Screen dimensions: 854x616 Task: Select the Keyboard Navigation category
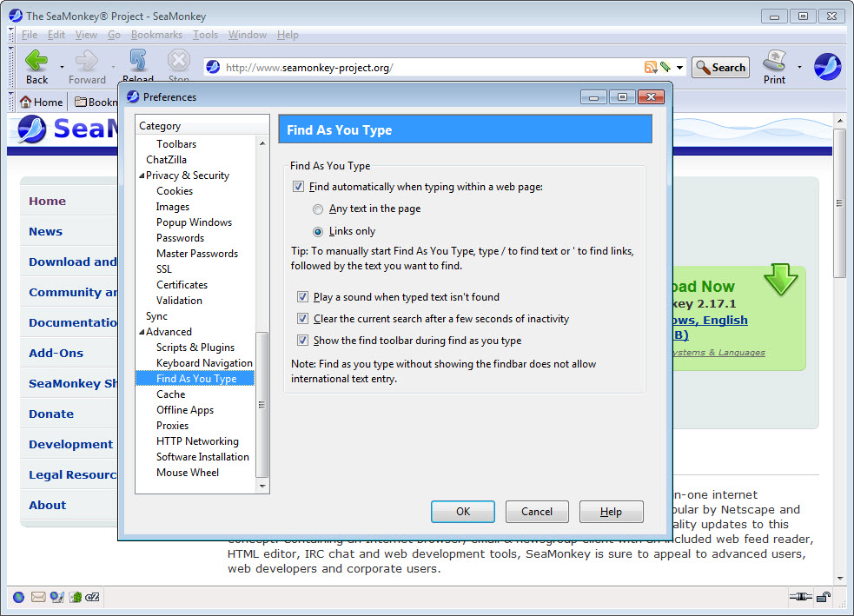tap(204, 363)
